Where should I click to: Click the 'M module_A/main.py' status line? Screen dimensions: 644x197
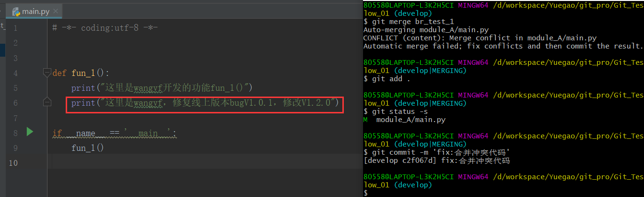(405, 120)
